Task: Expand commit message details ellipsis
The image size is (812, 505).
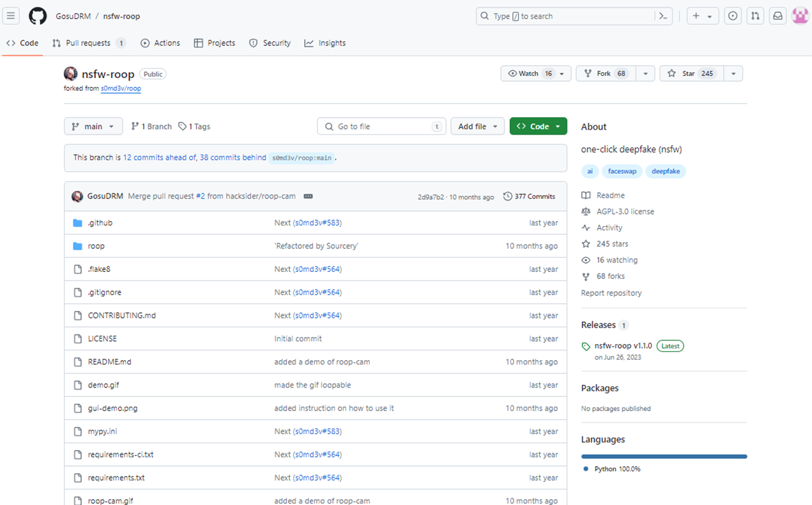Action: click(308, 197)
